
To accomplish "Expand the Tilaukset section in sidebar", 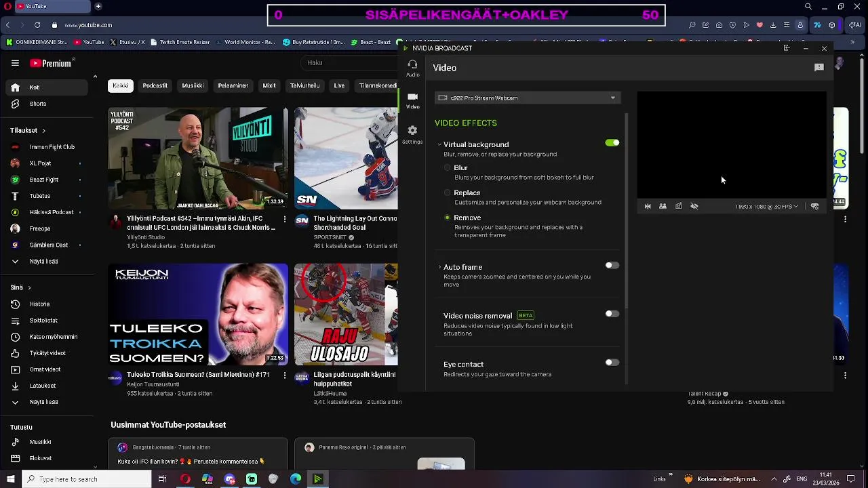I will 28,130.
